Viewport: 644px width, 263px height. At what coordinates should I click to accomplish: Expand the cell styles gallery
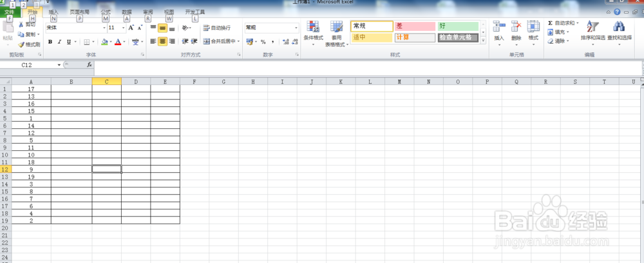[483, 40]
